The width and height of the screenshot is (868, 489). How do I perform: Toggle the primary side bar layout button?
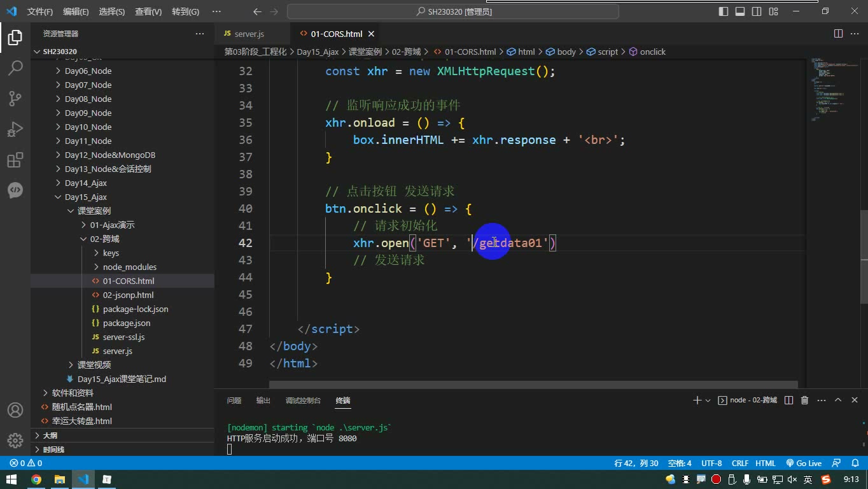click(724, 11)
